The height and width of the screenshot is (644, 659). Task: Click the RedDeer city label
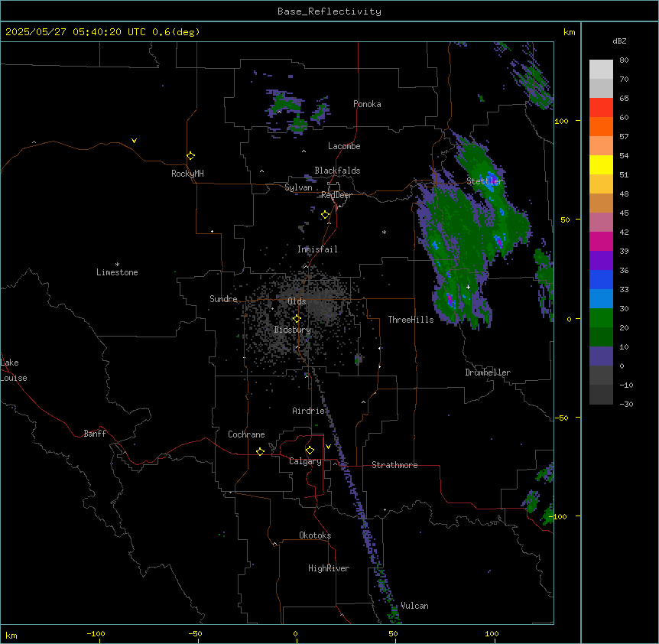click(x=336, y=195)
